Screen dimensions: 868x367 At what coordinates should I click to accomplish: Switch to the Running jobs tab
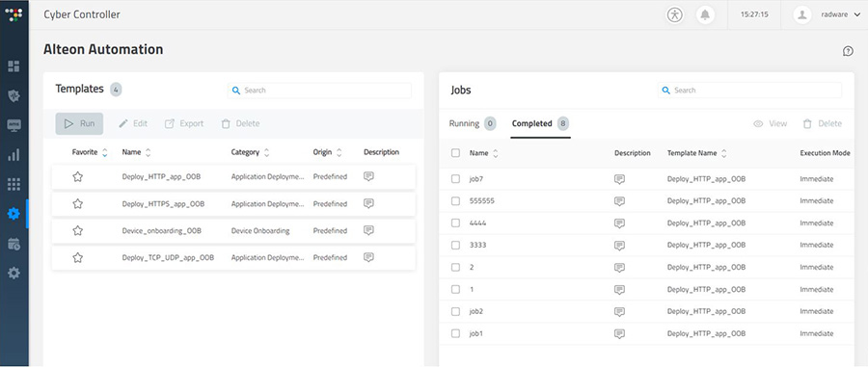pos(473,124)
